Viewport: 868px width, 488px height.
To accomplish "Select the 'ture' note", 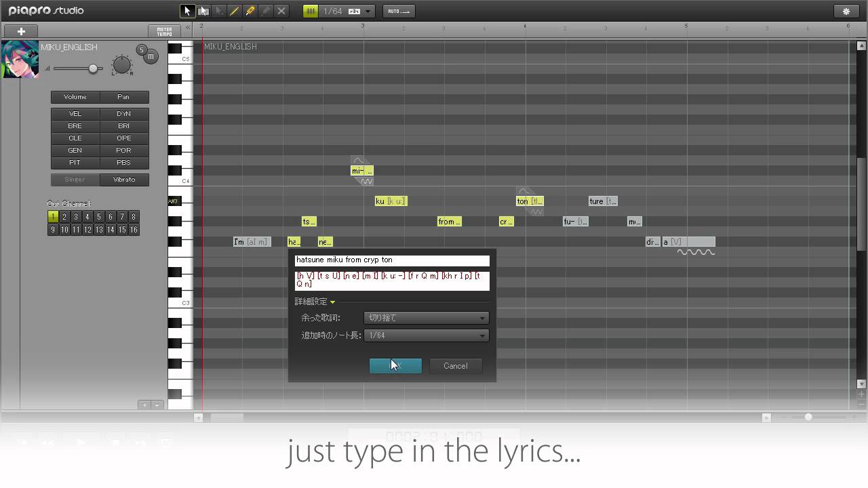I will pos(603,201).
